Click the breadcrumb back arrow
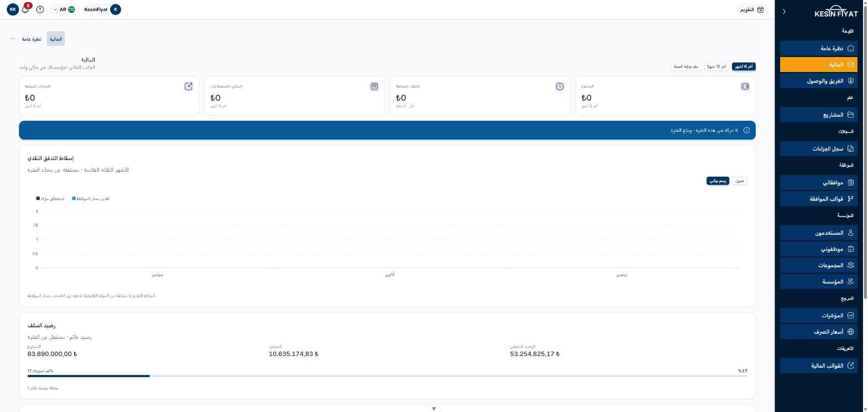The image size is (868, 412). pyautogui.click(x=14, y=39)
